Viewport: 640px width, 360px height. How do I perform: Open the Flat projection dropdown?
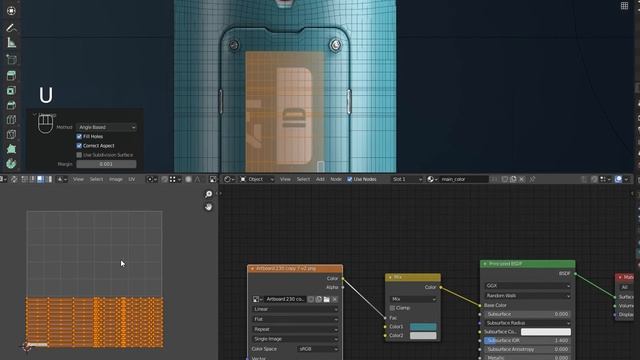point(295,319)
